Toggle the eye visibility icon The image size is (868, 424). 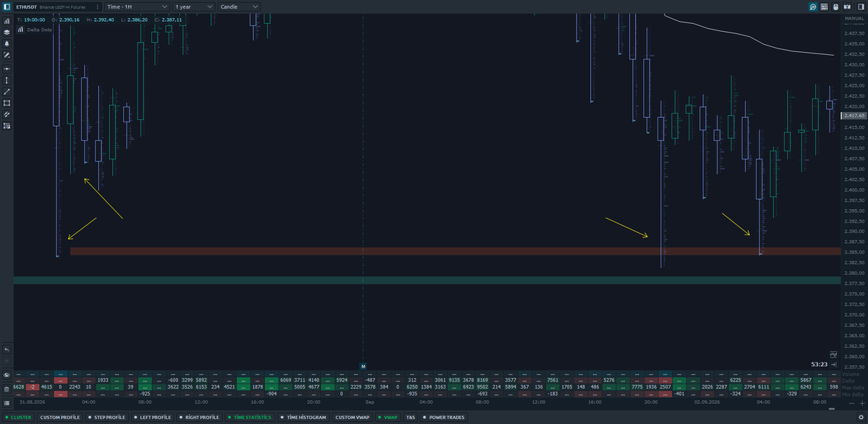7,375
